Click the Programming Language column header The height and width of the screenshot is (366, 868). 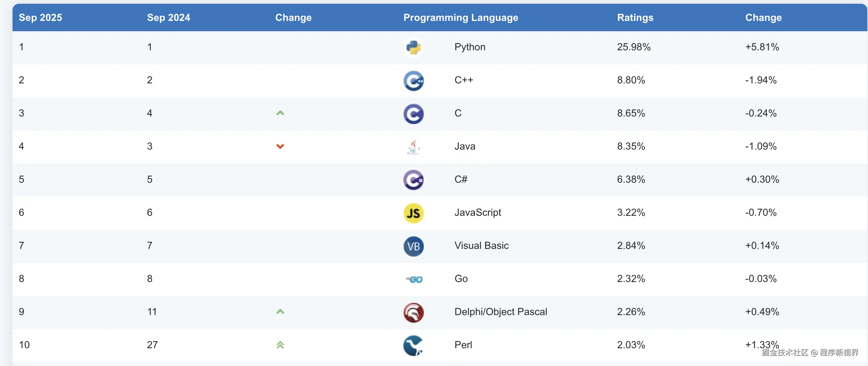coord(461,17)
